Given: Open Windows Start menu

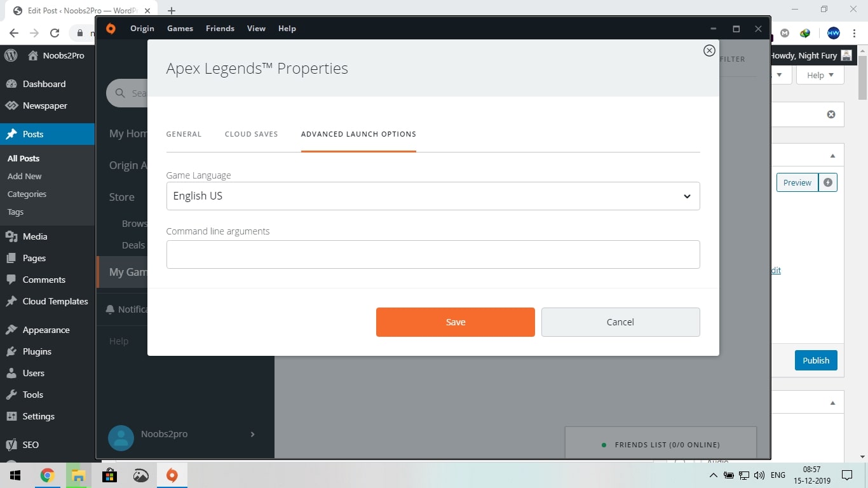Looking at the screenshot, I should coord(15,475).
